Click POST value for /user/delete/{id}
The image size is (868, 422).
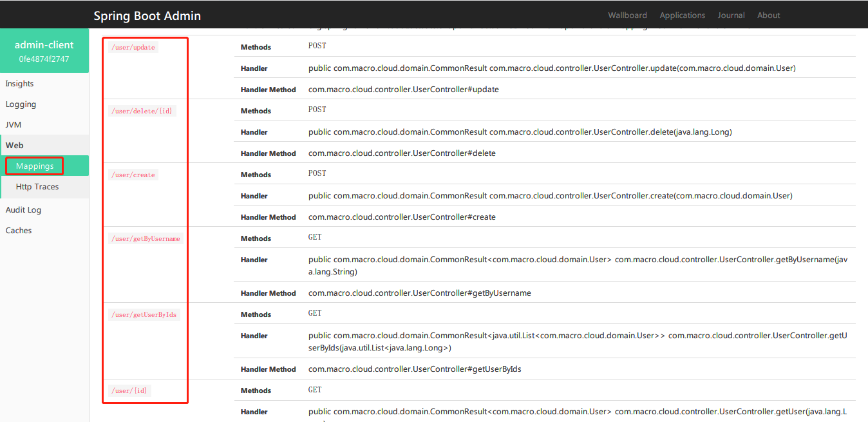point(317,110)
